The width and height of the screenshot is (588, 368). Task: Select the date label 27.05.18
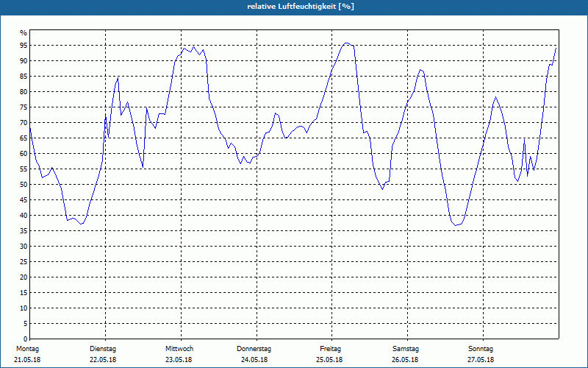tap(481, 360)
